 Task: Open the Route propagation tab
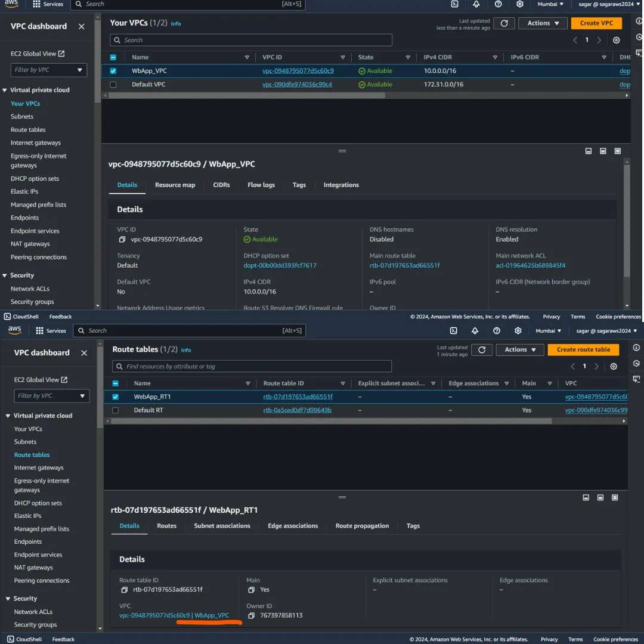click(362, 526)
